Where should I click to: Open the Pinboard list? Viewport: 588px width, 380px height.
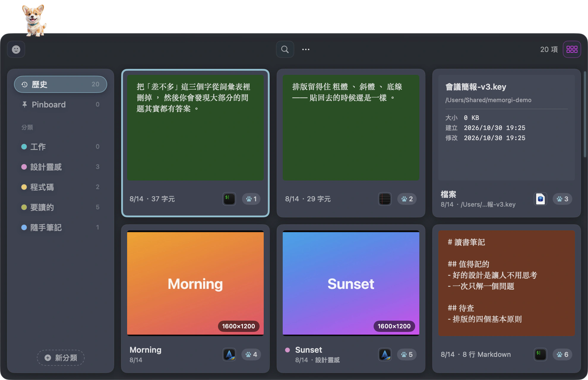click(61, 104)
